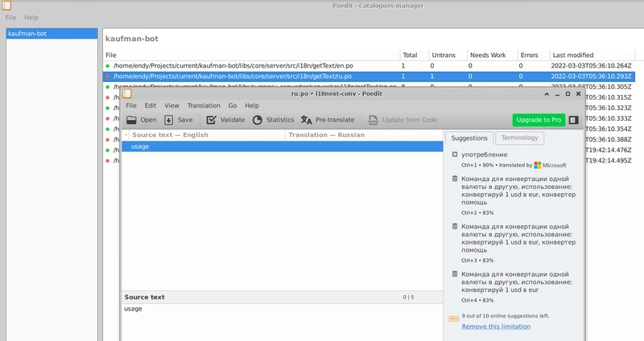
Task: Click the File column header
Action: 251,55
